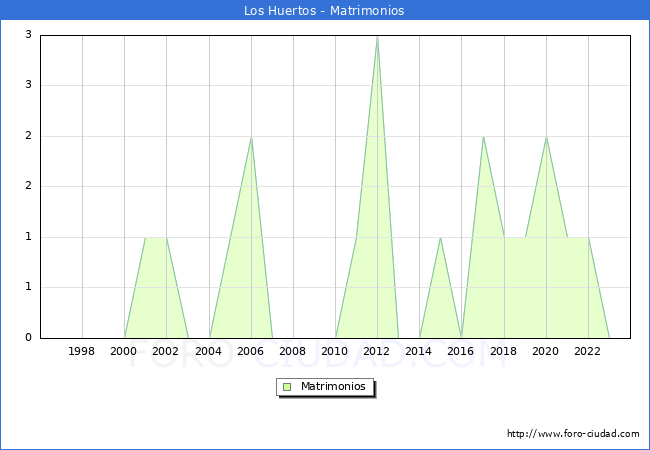650x450 pixels.
Task: Click the 0 label on y-axis
Action: [x=28, y=338]
